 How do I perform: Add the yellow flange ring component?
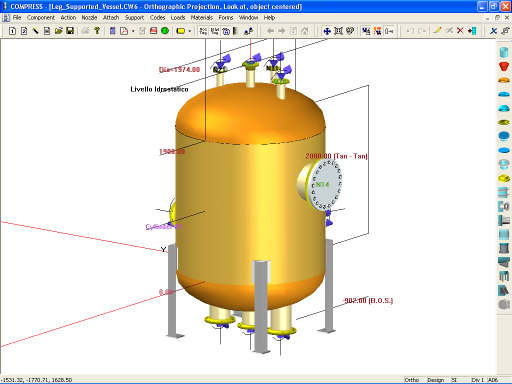pyautogui.click(x=504, y=122)
